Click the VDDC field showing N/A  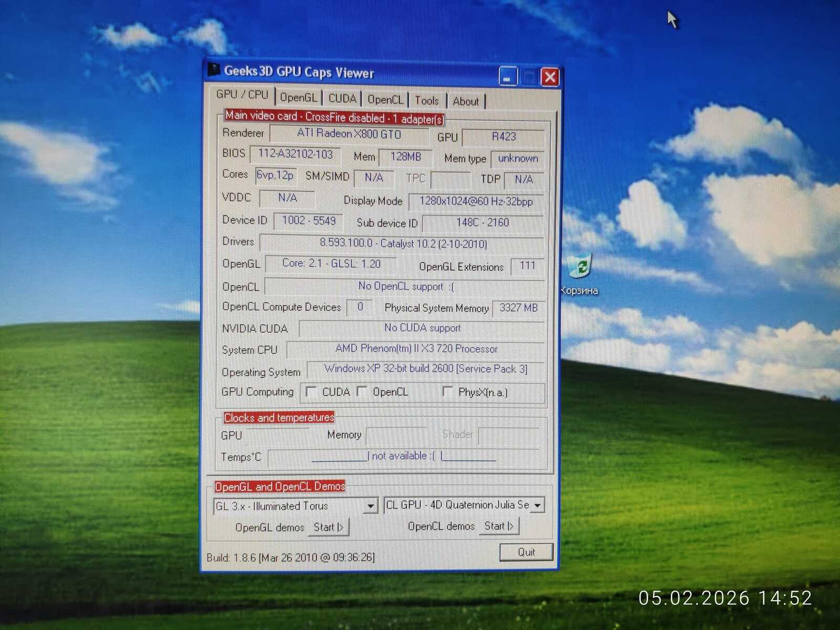coord(287,198)
